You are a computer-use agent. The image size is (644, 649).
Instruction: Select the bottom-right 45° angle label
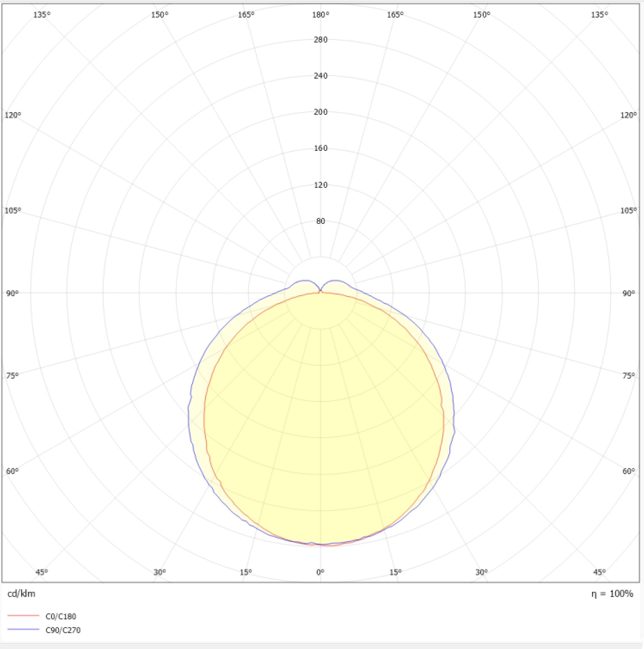[600, 572]
